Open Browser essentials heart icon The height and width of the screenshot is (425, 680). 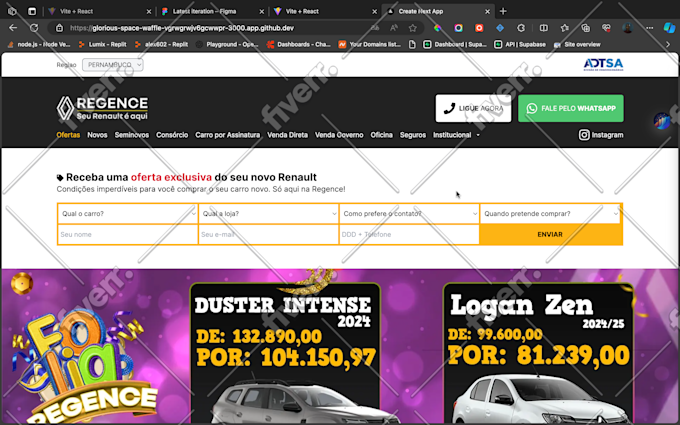(x=606, y=28)
